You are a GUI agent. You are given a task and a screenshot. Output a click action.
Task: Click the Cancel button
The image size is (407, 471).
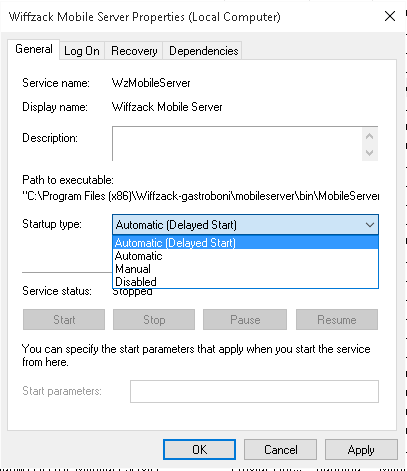click(x=280, y=450)
